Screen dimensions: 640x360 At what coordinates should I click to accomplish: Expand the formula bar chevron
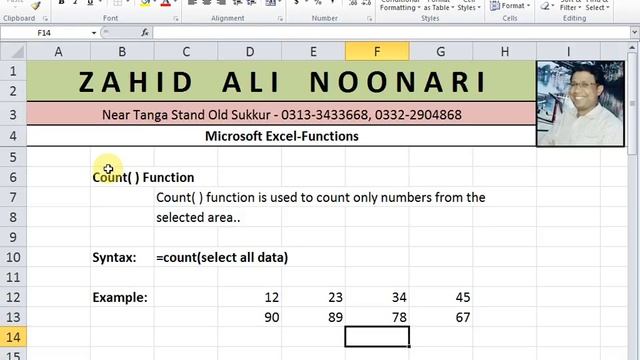coord(634,33)
